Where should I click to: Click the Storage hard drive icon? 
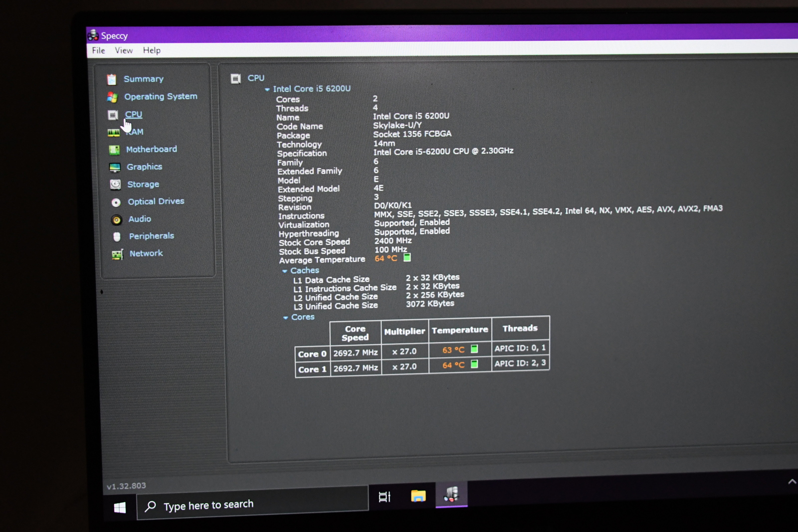coord(115,184)
